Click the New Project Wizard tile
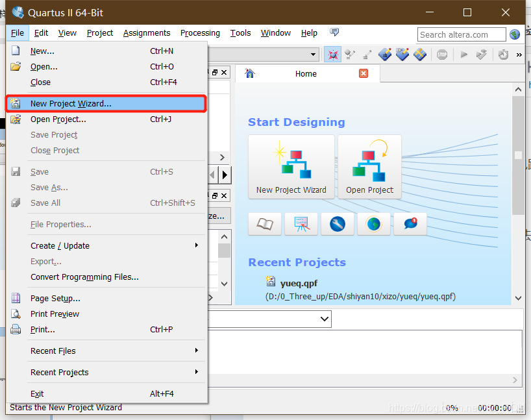Image resolution: width=531 pixels, height=420 pixels. click(x=291, y=167)
